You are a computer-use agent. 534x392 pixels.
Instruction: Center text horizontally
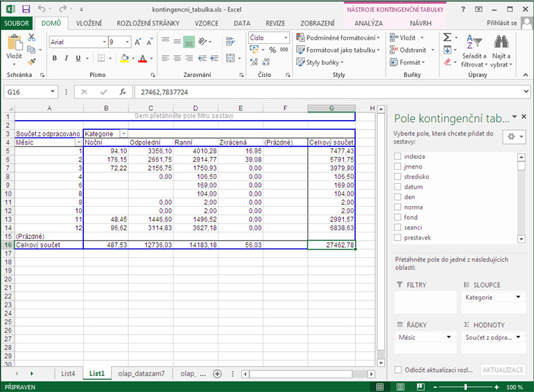[177, 58]
